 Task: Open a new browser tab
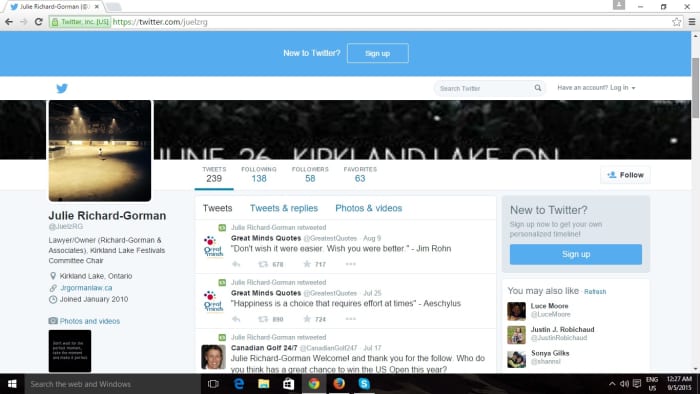pyautogui.click(x=113, y=7)
